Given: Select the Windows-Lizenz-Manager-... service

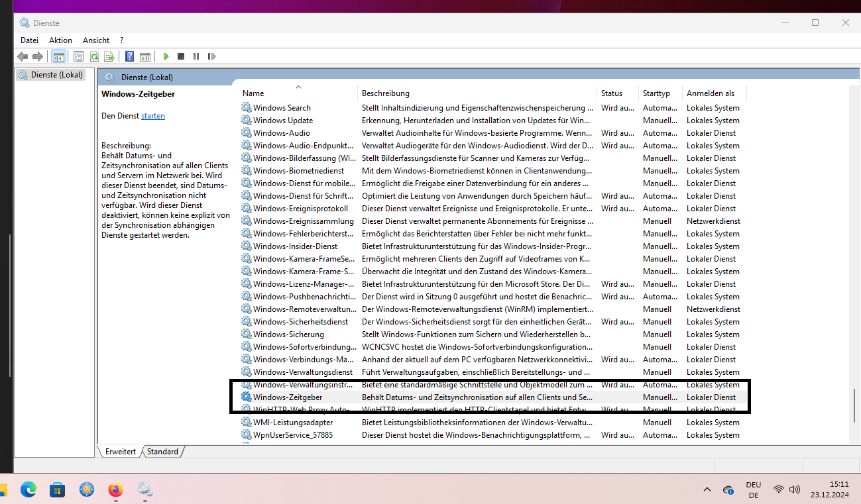Looking at the screenshot, I should click(304, 284).
